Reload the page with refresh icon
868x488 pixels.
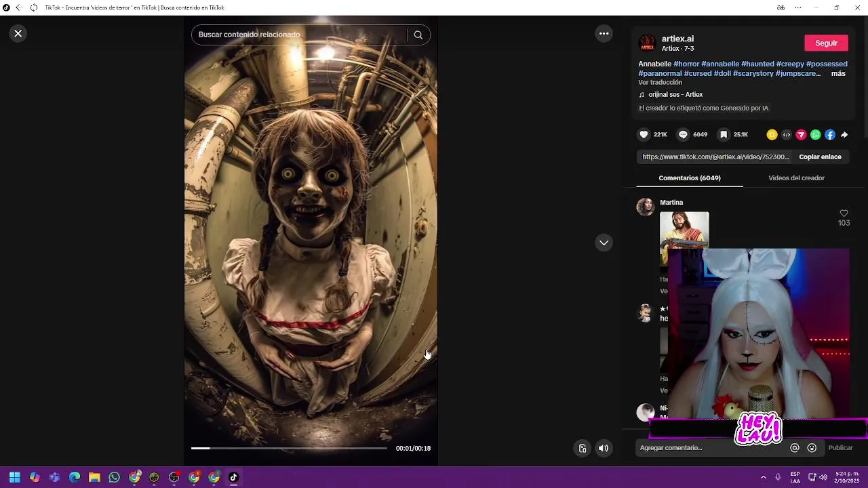(x=33, y=7)
